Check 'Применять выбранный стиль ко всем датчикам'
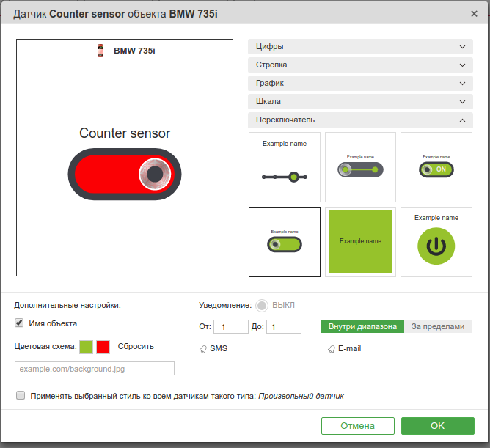Screen dimensions: 490x448 tap(20, 396)
